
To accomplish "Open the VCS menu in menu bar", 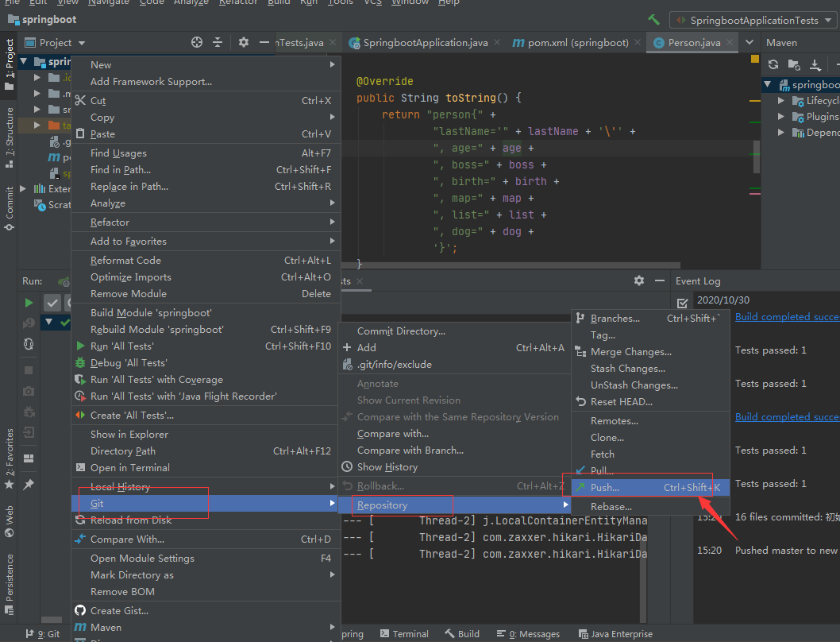I will [373, 2].
